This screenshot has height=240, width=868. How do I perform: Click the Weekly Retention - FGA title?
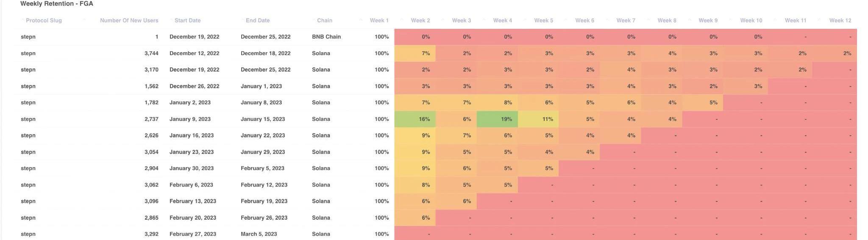pyautogui.click(x=57, y=4)
